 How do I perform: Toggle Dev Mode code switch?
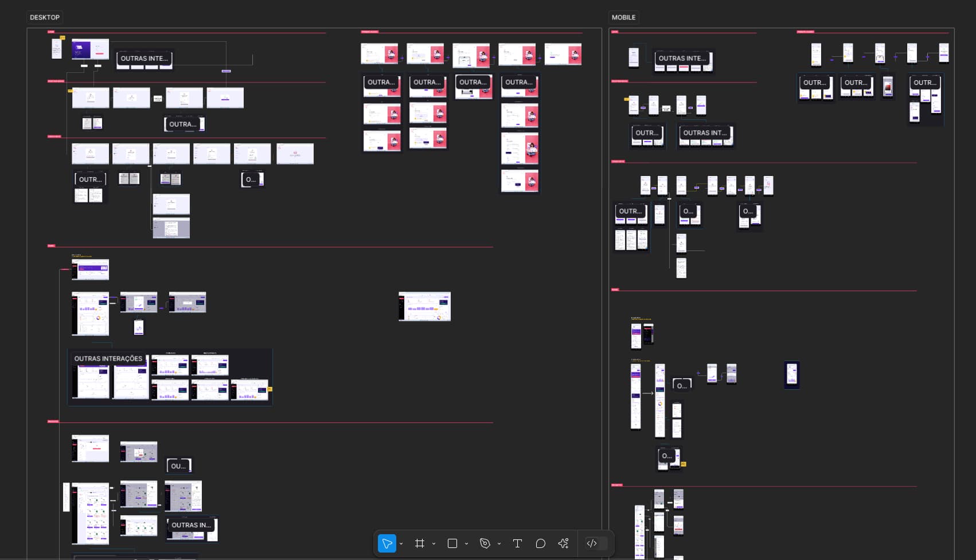[x=596, y=543]
